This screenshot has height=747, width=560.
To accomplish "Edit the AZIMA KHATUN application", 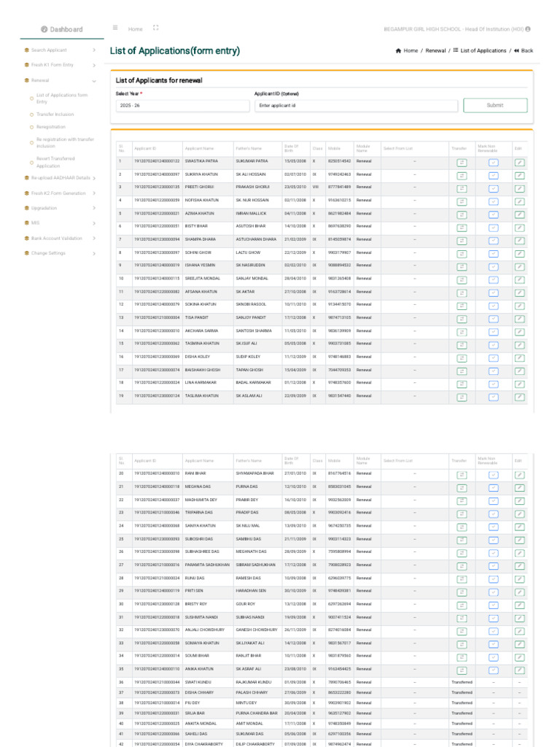I will 519,215.
